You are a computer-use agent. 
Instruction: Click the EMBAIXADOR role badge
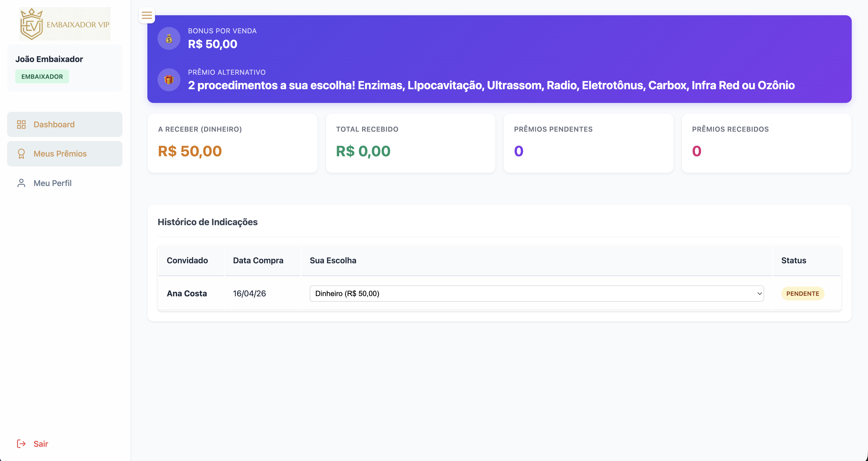tap(42, 76)
